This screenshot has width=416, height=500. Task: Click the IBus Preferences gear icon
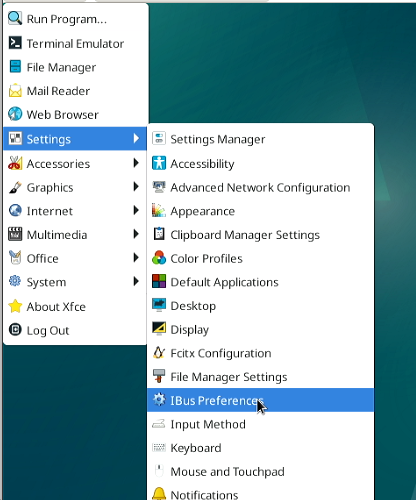(159, 400)
